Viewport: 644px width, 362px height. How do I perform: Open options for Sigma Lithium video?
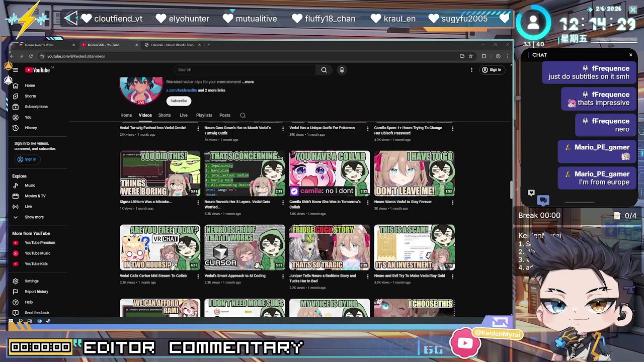(x=198, y=203)
